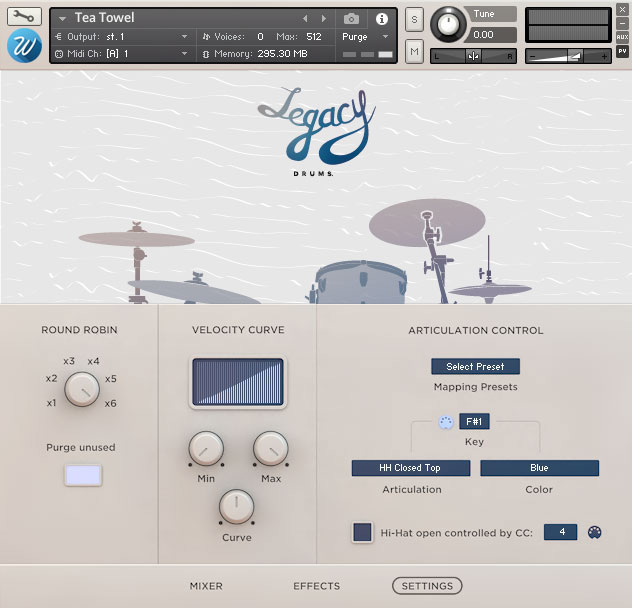Switch to the Effects tab
This screenshot has width=632, height=608.
(x=316, y=586)
